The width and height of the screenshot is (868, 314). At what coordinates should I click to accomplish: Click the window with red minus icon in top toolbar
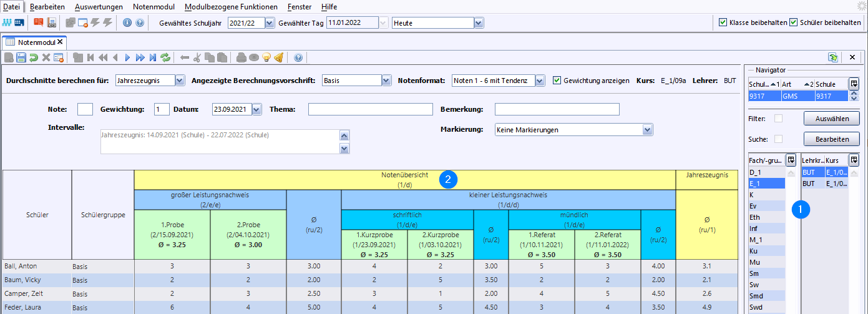click(x=82, y=23)
